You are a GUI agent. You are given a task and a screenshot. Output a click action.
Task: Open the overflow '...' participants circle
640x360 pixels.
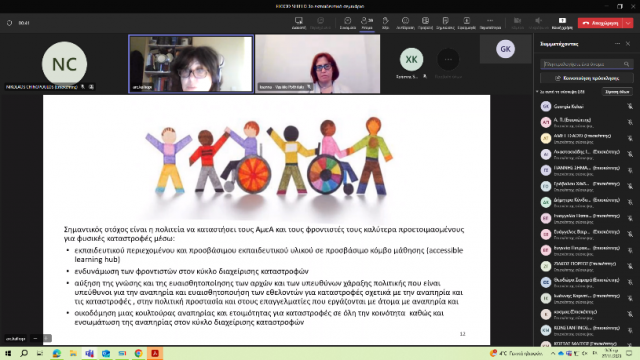[x=448, y=60]
